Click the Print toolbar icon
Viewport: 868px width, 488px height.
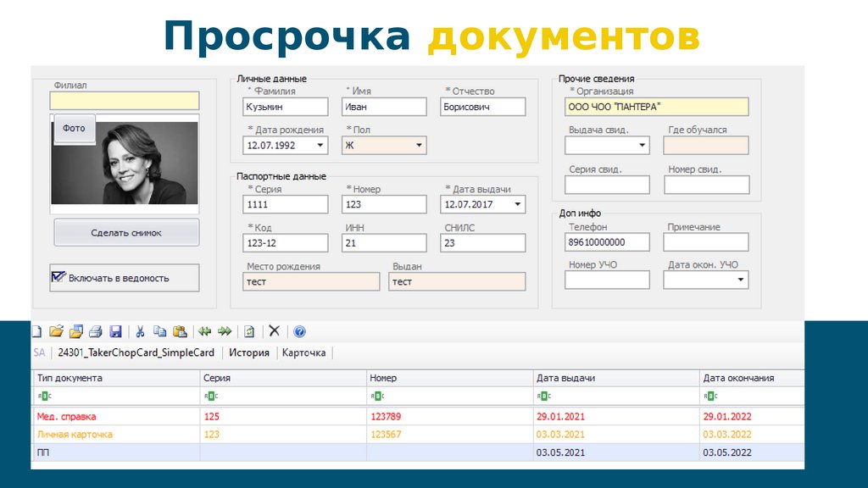click(x=95, y=331)
